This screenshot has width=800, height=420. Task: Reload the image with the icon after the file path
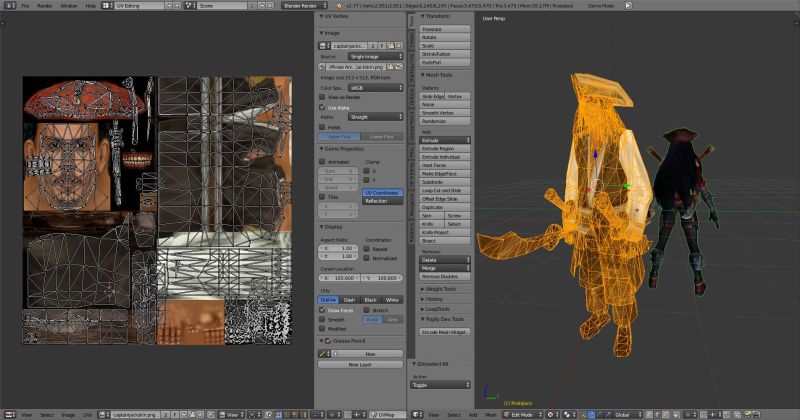[x=399, y=67]
